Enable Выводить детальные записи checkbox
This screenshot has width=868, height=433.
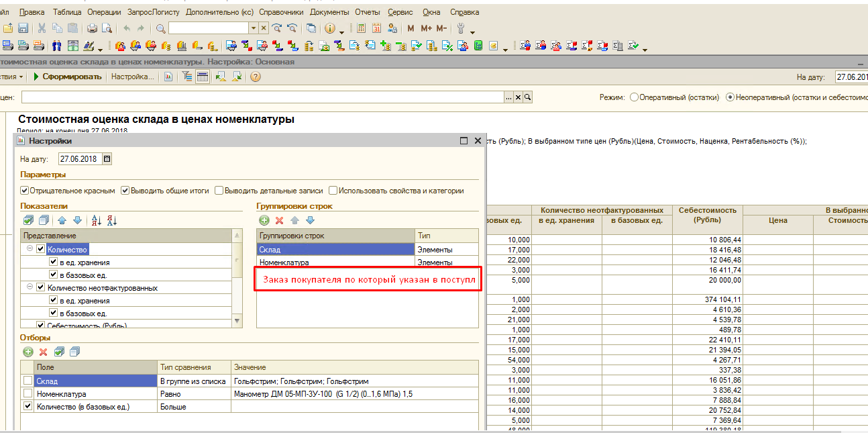219,191
